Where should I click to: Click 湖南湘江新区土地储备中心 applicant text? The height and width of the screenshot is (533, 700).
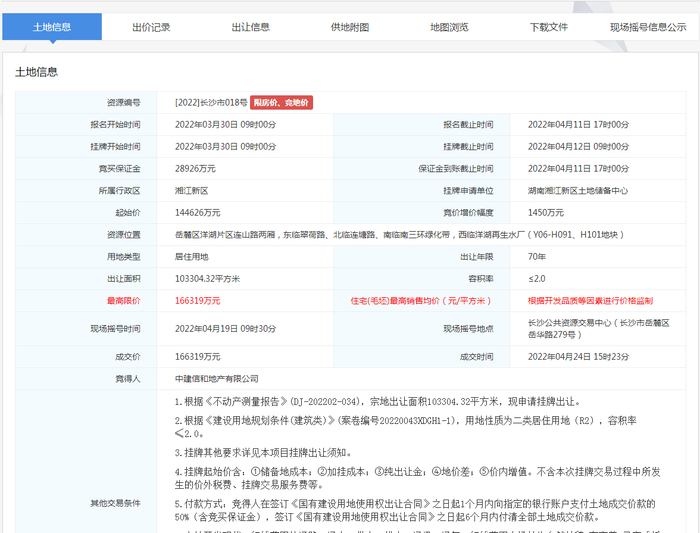click(578, 191)
